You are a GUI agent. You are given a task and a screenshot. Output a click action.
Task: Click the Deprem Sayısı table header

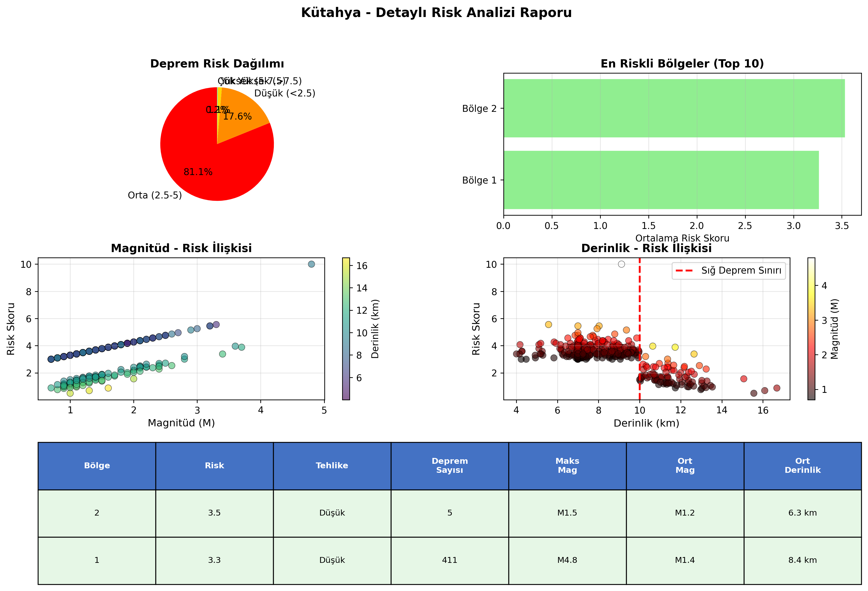450,465
